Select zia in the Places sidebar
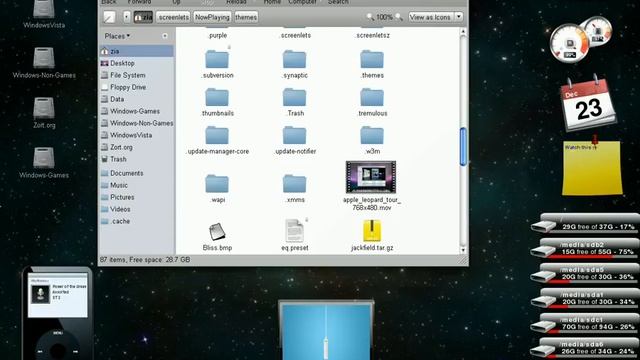The image size is (640, 360). pos(137,51)
